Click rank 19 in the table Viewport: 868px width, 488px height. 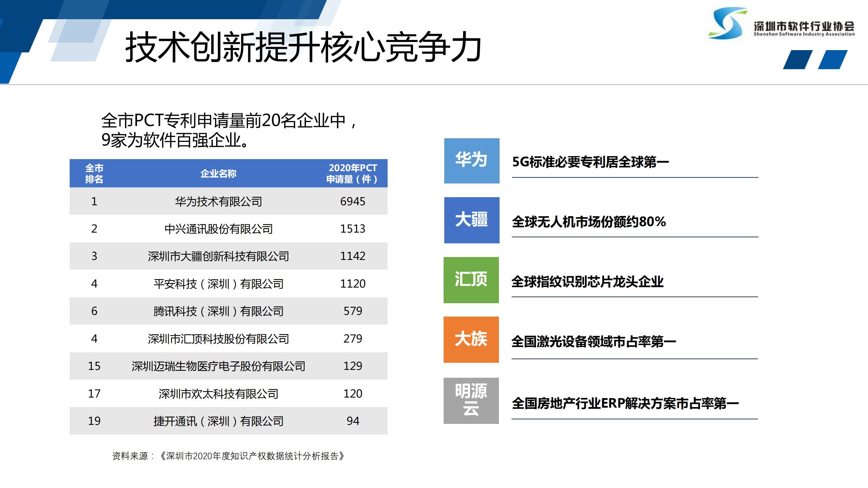[x=94, y=421]
